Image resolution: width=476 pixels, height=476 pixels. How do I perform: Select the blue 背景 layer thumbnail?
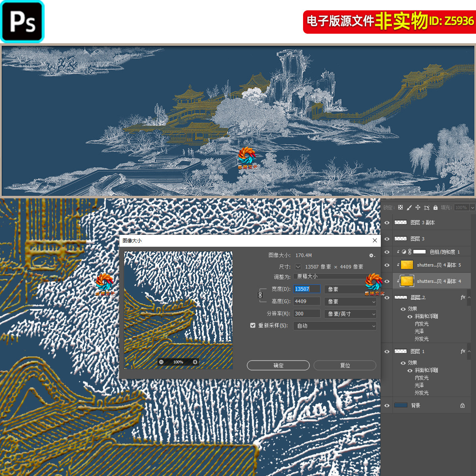[401, 405]
